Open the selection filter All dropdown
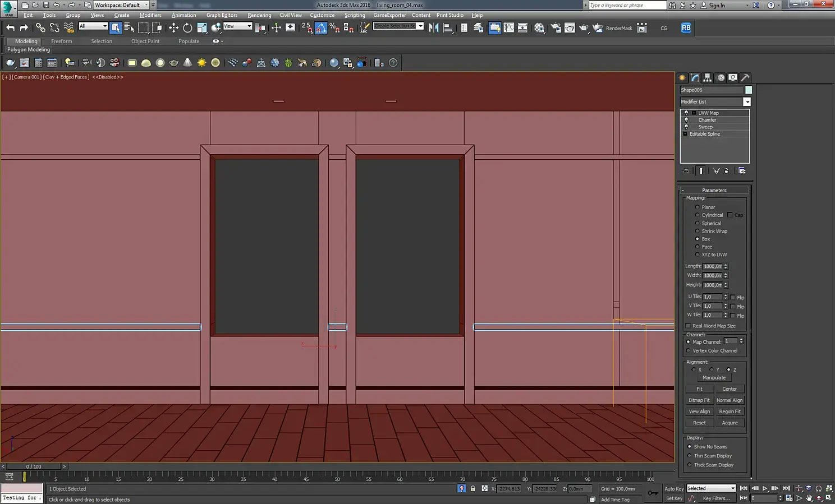The image size is (835, 504). (93, 26)
